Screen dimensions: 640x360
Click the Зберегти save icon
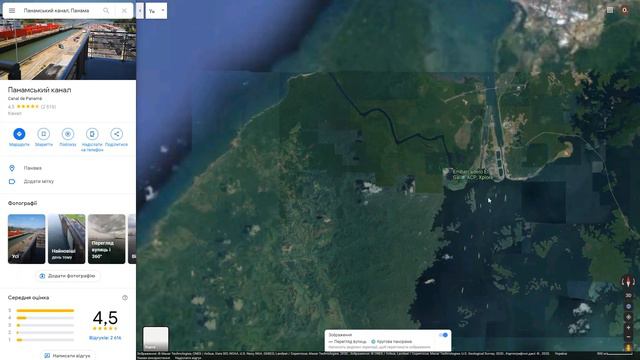pyautogui.click(x=44, y=134)
